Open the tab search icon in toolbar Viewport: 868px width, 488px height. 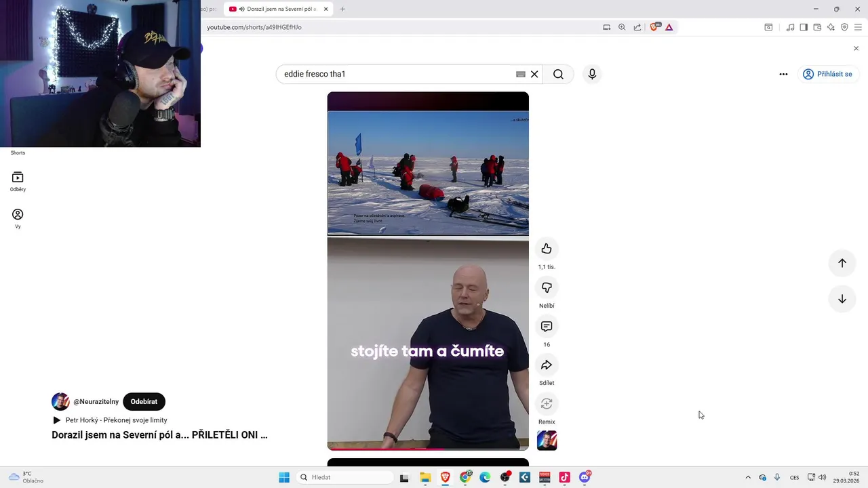click(768, 27)
